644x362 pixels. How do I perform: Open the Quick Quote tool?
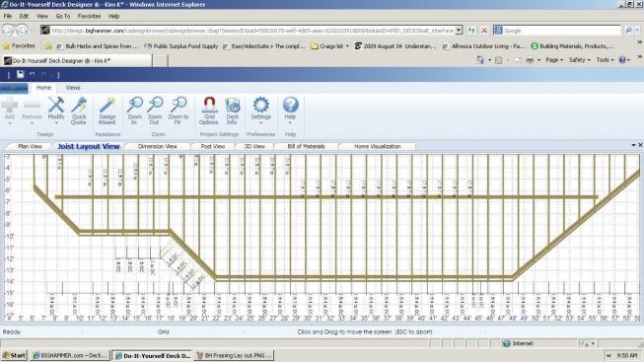tap(79, 110)
